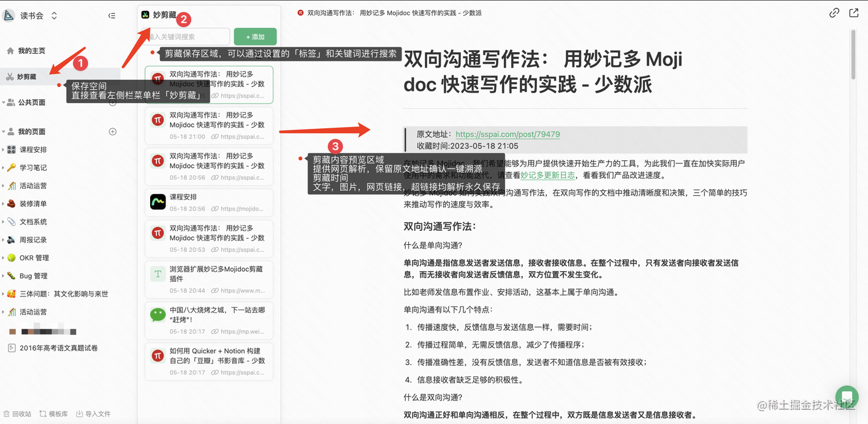
Task: Click 导入文件 to import a file
Action: click(x=93, y=414)
